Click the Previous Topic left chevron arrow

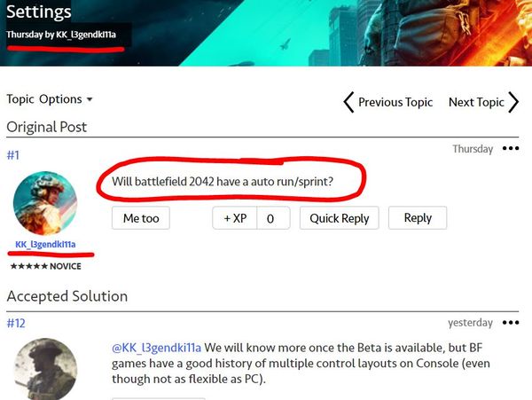(x=348, y=102)
